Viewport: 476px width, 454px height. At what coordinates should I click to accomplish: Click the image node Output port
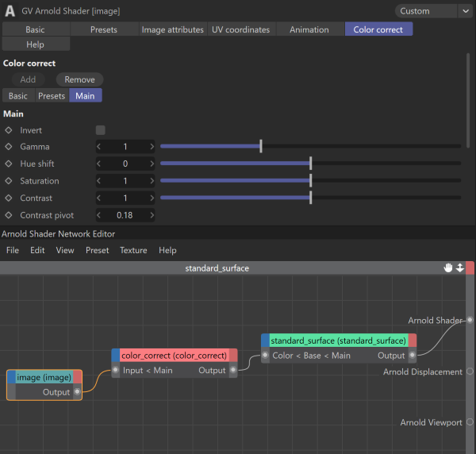pos(78,392)
